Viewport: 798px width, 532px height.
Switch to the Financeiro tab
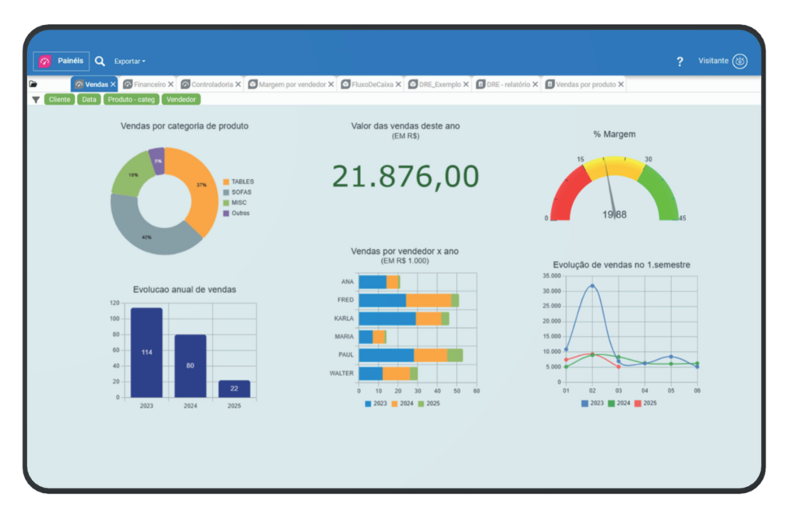tap(149, 84)
